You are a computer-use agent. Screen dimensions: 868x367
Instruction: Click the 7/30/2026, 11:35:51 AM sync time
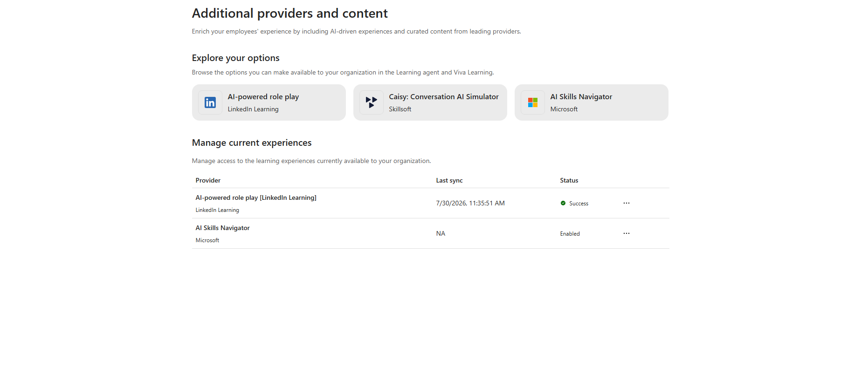pyautogui.click(x=470, y=203)
